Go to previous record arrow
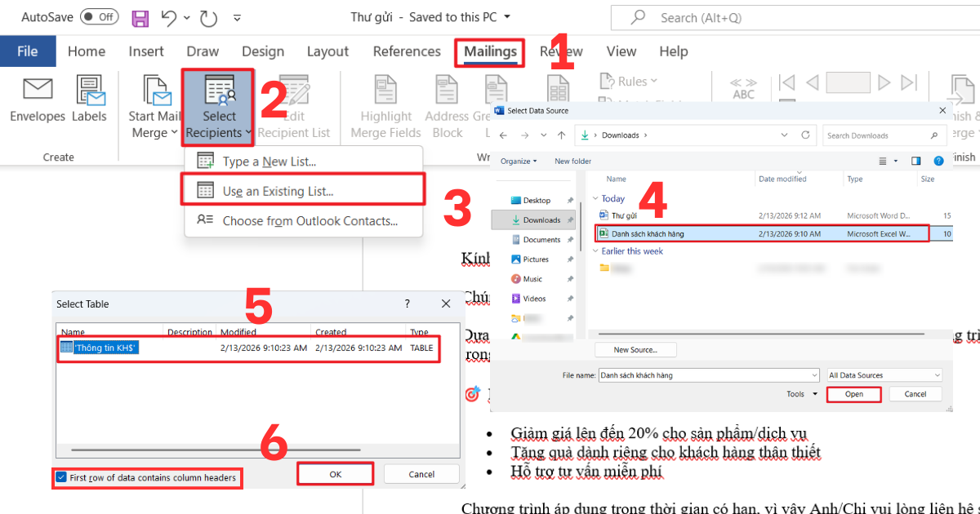The image size is (980, 514). (x=812, y=82)
